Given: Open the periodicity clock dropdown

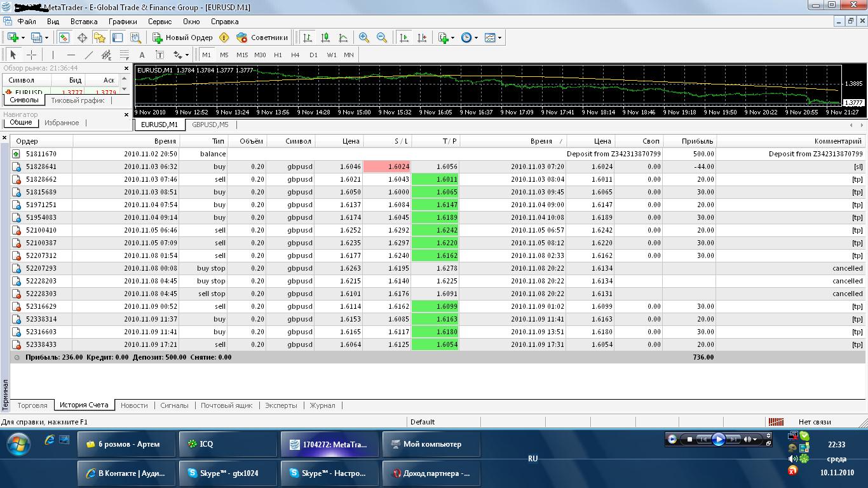Looking at the screenshot, I should 469,37.
